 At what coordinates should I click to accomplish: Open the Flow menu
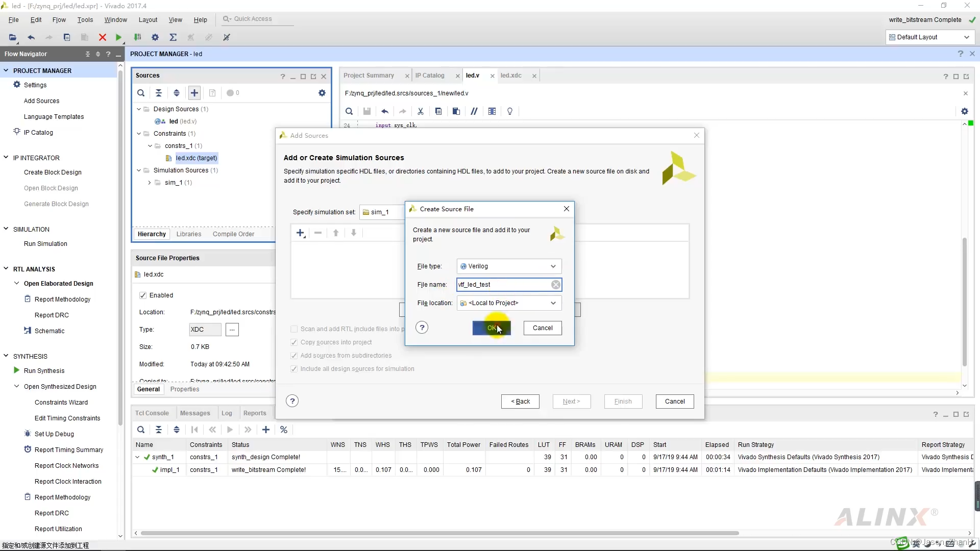point(59,20)
